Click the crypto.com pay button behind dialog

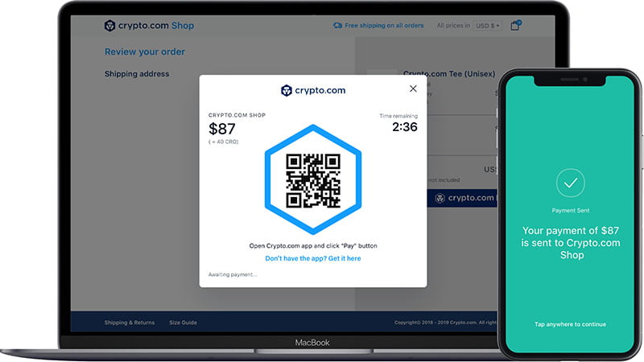coord(462,198)
